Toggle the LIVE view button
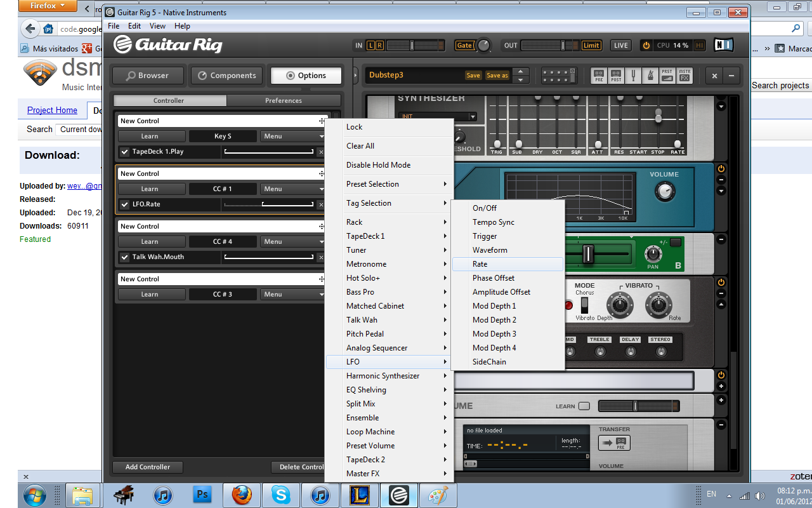 [621, 45]
